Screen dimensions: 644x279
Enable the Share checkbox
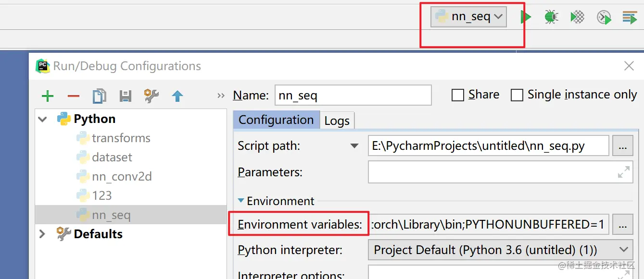pos(457,95)
